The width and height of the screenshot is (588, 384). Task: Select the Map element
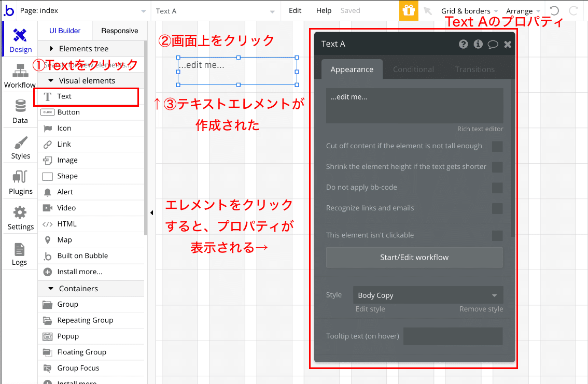[91, 240]
